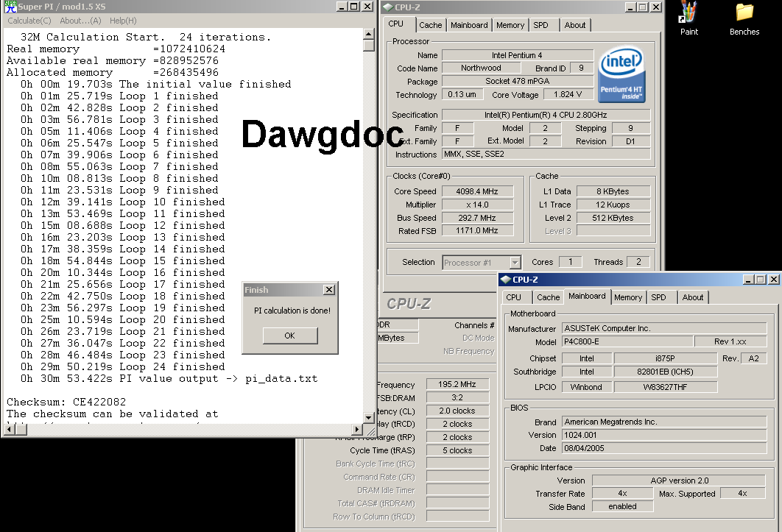Click the Checksum: CE422082 line

coord(66,402)
